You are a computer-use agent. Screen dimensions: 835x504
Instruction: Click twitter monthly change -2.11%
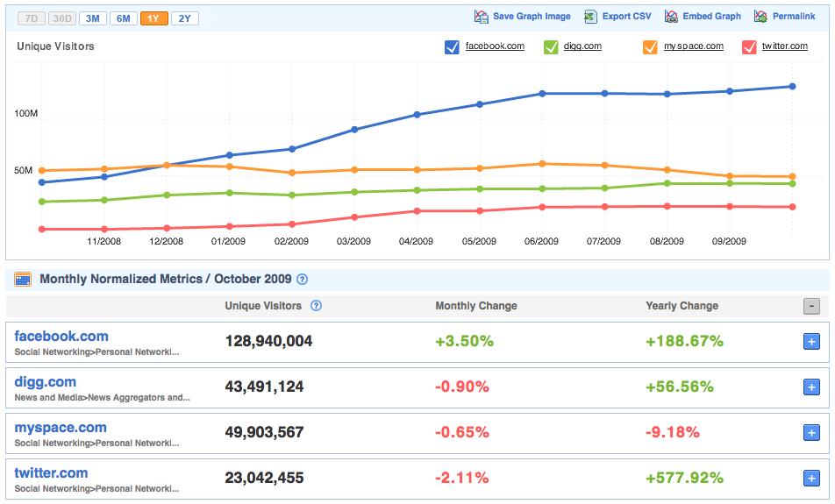[462, 478]
